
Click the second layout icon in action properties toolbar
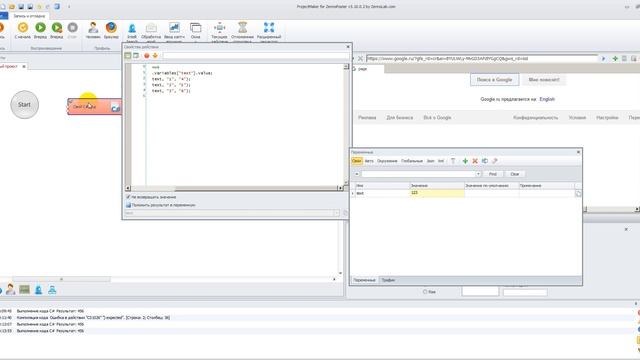click(x=136, y=56)
